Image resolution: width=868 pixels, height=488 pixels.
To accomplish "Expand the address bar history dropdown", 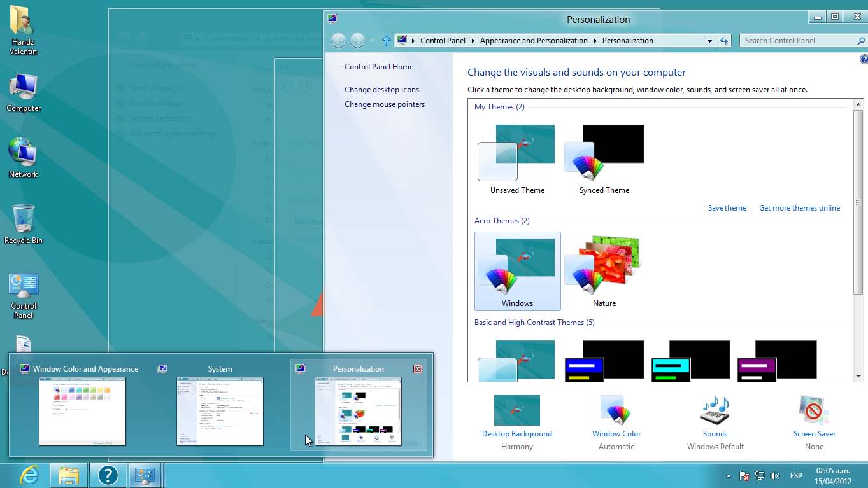I will click(x=709, y=41).
